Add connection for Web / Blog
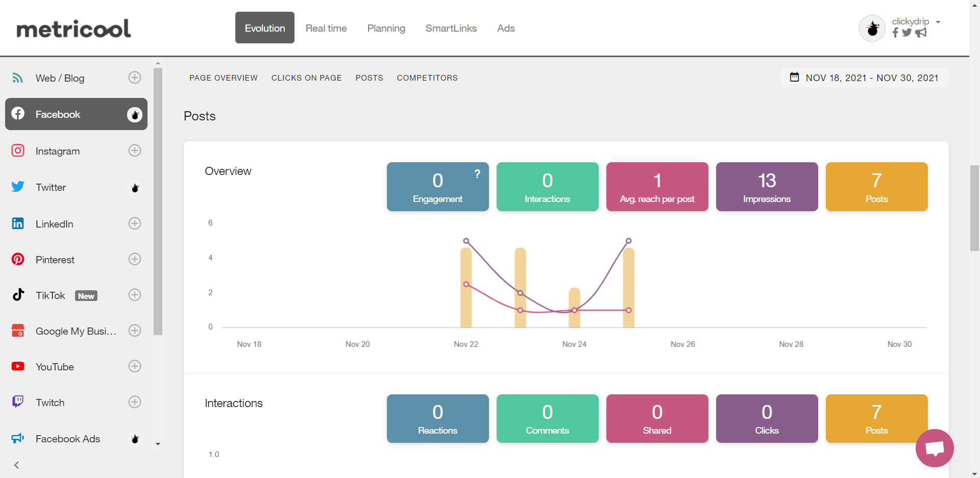 pyautogui.click(x=135, y=78)
